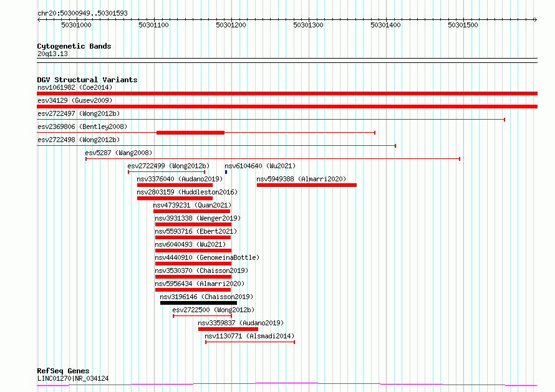Open the nsv5956434 (Almarri2020) label
The height and width of the screenshot is (392, 555).
tap(200, 284)
